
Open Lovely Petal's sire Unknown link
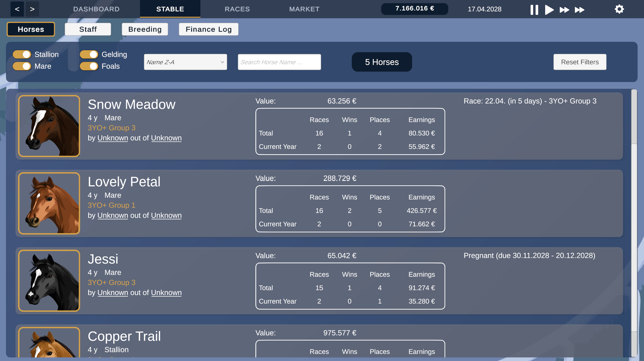pyautogui.click(x=112, y=215)
